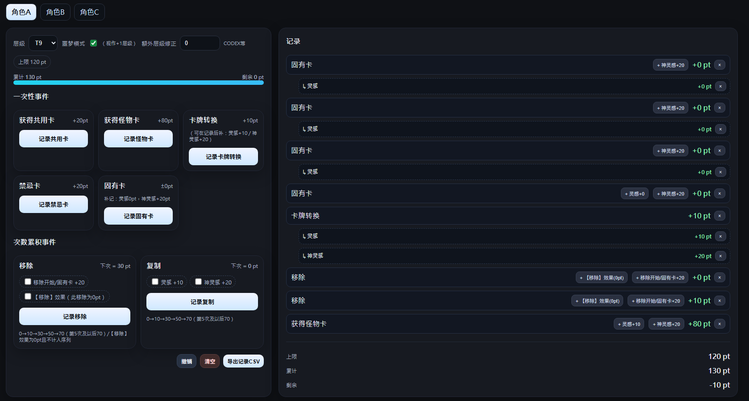750x401 pixels.
Task: Delete the 移除 record showing +10 pt
Action: [x=720, y=300]
